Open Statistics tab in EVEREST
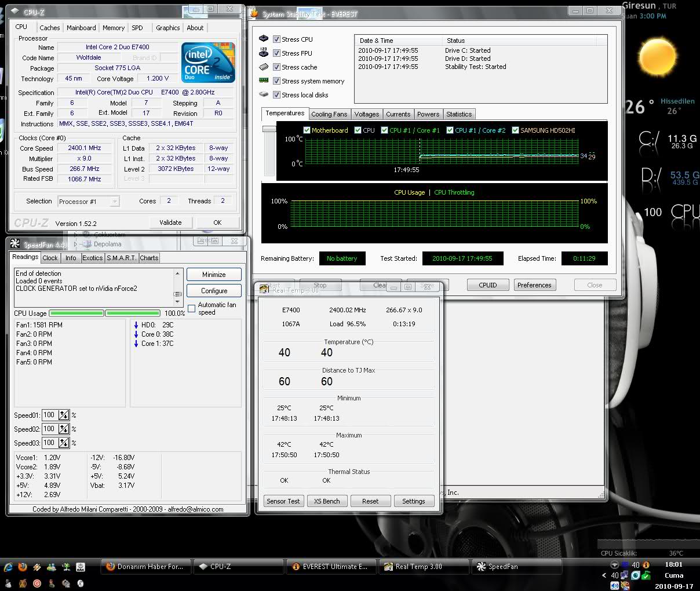Viewport: 700px width, 591px height. click(x=459, y=114)
